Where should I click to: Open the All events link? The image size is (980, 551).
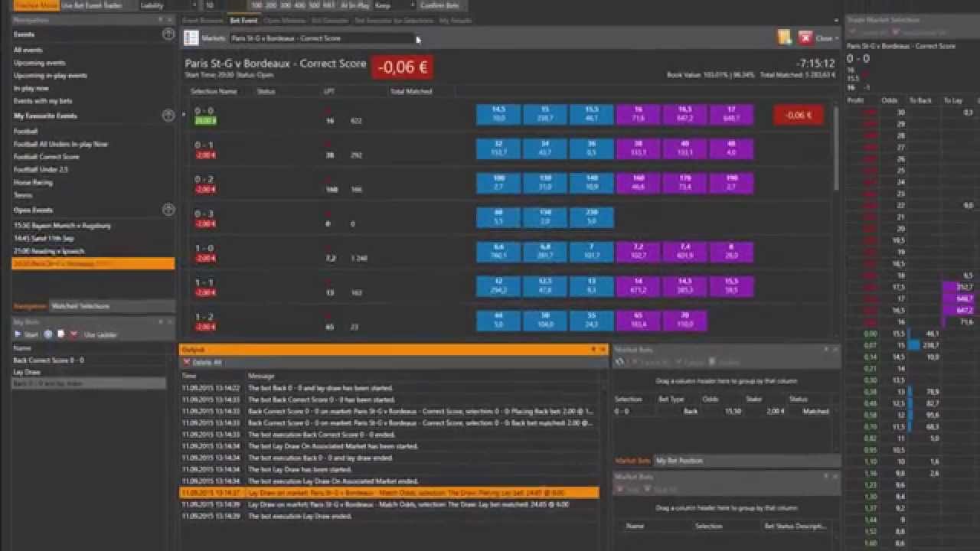28,50
